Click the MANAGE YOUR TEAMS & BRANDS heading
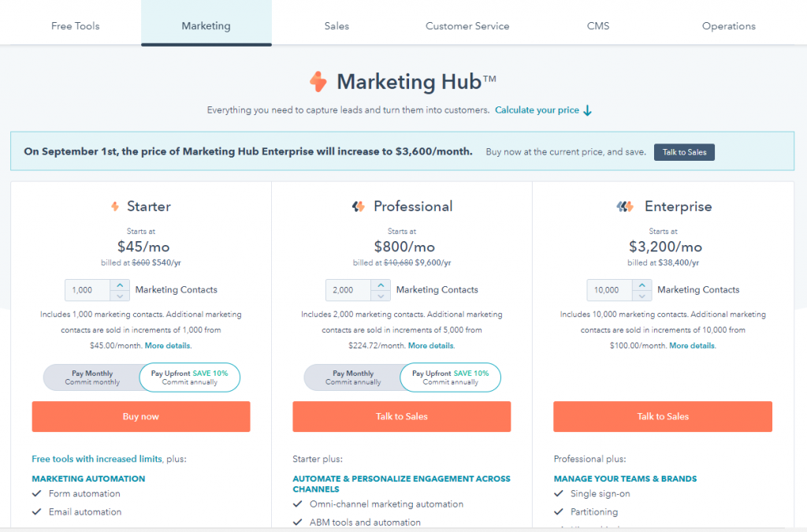Screen dimensions: 807x532 pyautogui.click(x=625, y=479)
